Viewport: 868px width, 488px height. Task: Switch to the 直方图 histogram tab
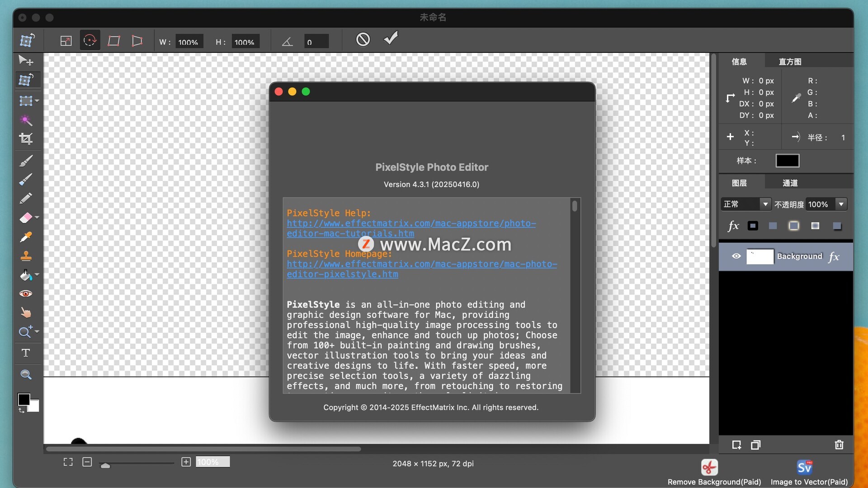point(790,61)
